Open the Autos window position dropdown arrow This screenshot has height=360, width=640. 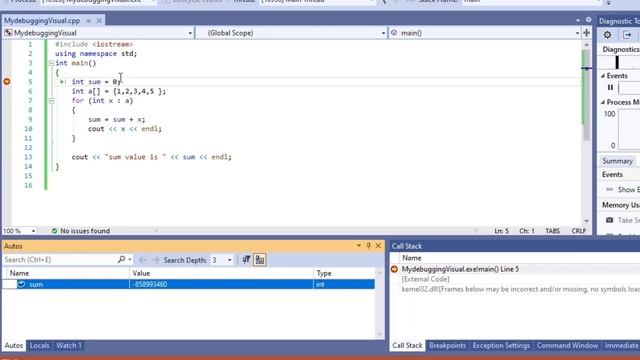359,246
